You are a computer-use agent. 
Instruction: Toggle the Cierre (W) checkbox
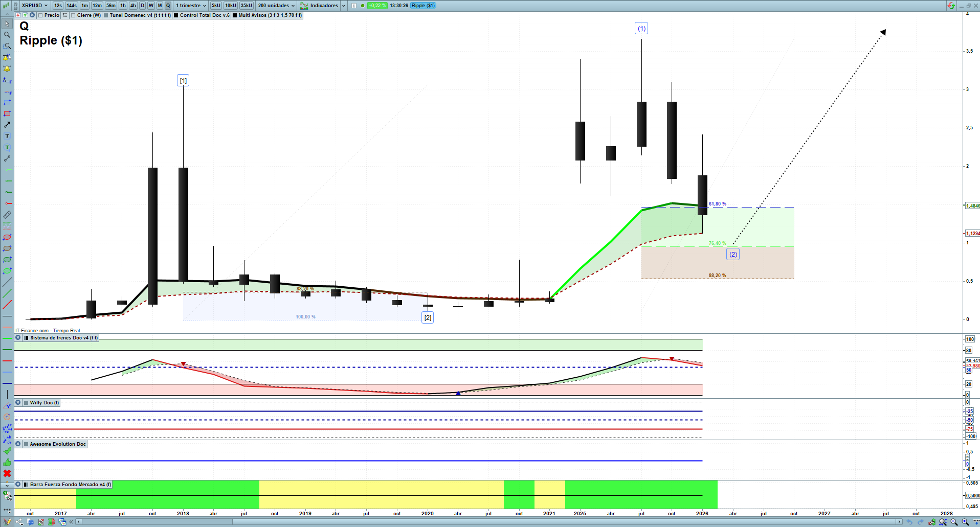[x=73, y=15]
